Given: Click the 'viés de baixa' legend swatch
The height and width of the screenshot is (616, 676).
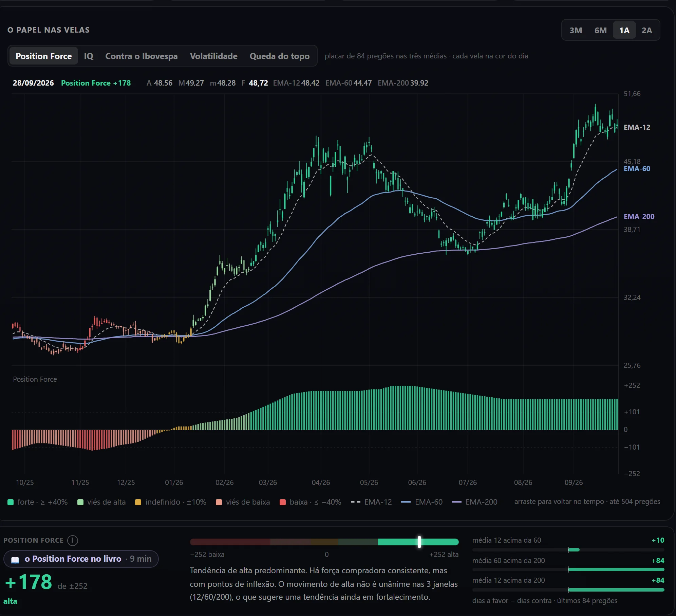Looking at the screenshot, I should point(219,502).
